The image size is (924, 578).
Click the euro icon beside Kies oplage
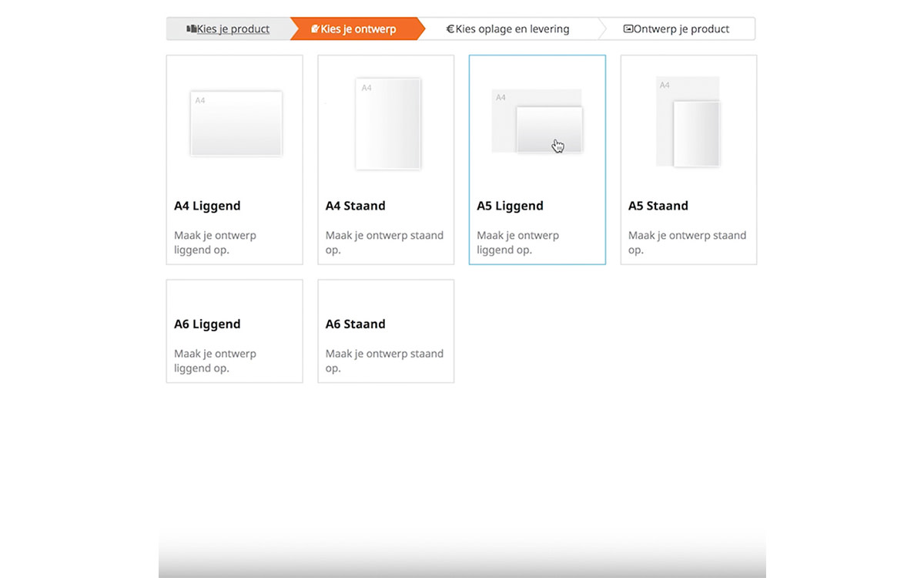450,29
